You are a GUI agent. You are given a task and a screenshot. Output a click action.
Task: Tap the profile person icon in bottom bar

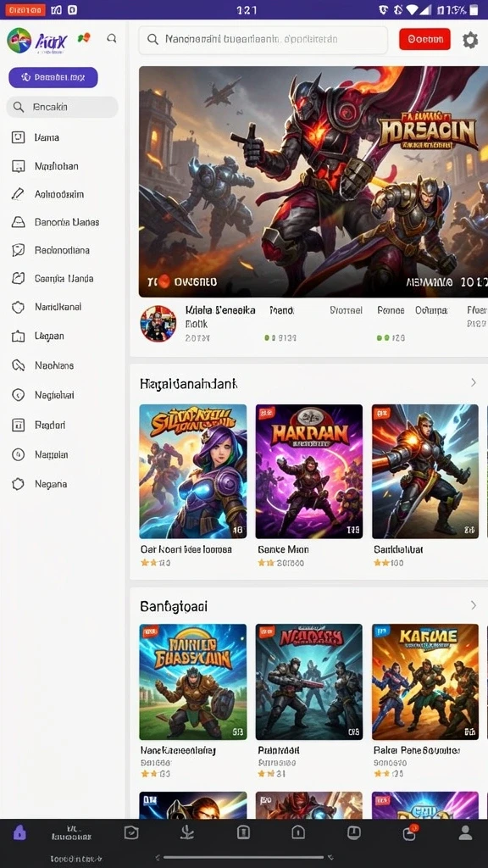point(466,832)
